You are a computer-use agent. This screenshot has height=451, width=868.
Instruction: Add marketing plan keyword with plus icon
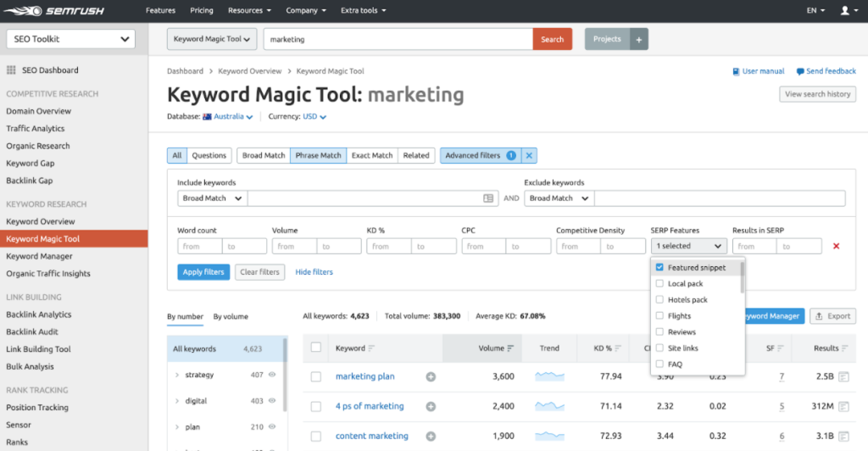(431, 377)
